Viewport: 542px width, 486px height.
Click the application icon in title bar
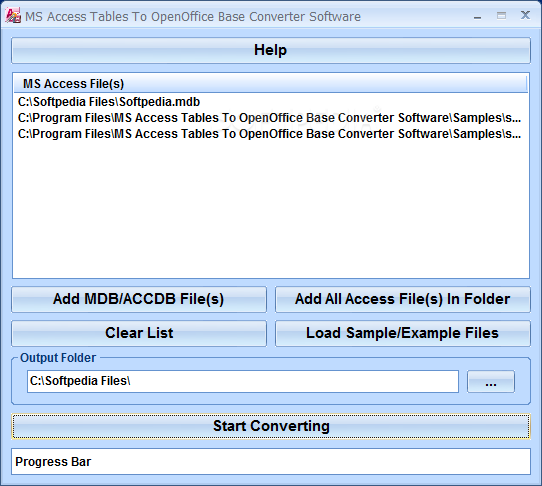coord(13,16)
